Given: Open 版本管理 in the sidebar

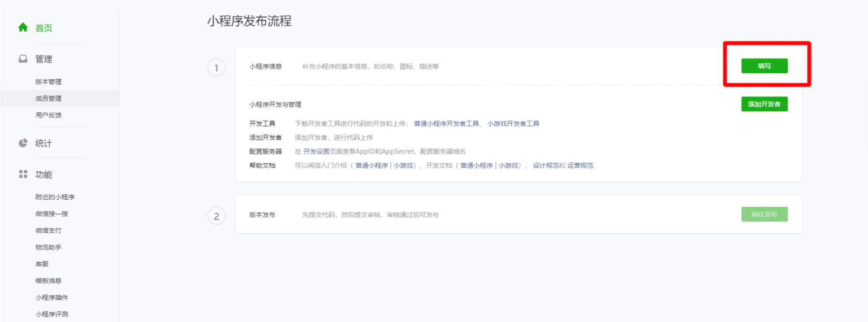Looking at the screenshot, I should (x=48, y=82).
